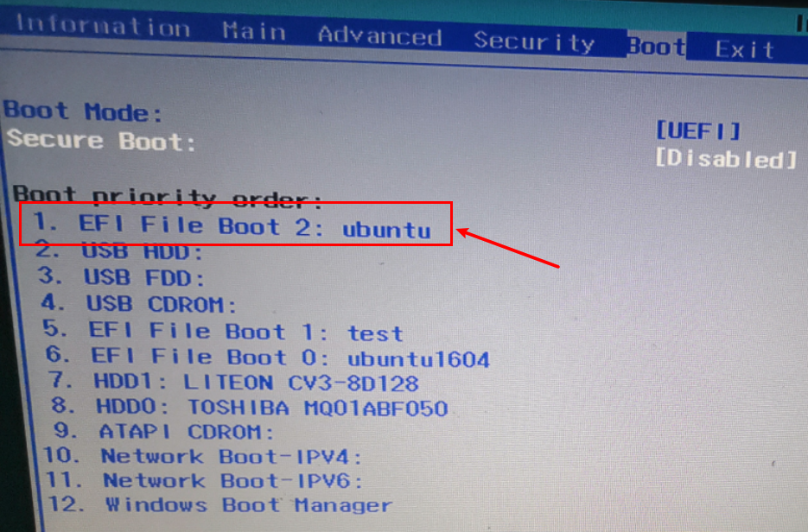The width and height of the screenshot is (808, 532).
Task: Select the USB HDD boot entry
Action: (x=119, y=251)
